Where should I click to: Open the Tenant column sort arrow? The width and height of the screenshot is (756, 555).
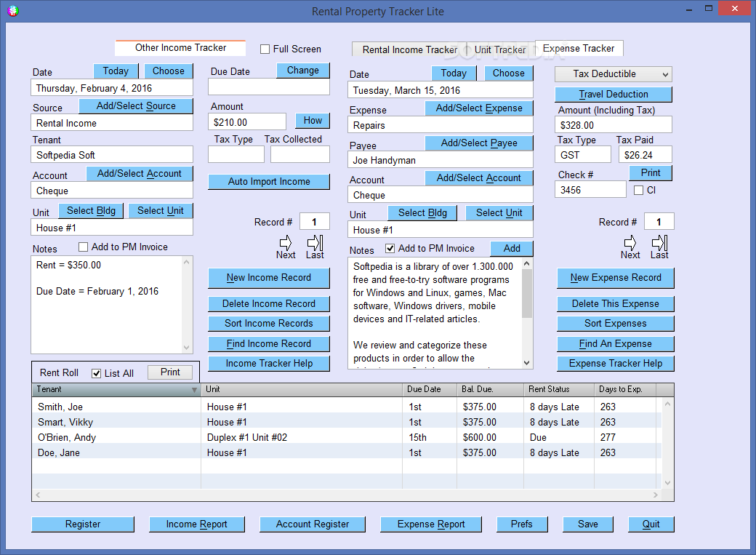tap(194, 389)
